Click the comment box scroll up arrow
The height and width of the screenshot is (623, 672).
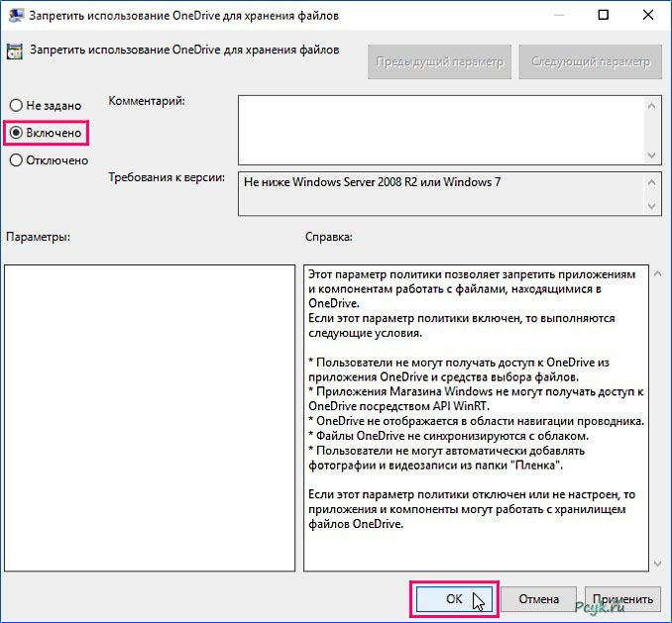[x=651, y=104]
